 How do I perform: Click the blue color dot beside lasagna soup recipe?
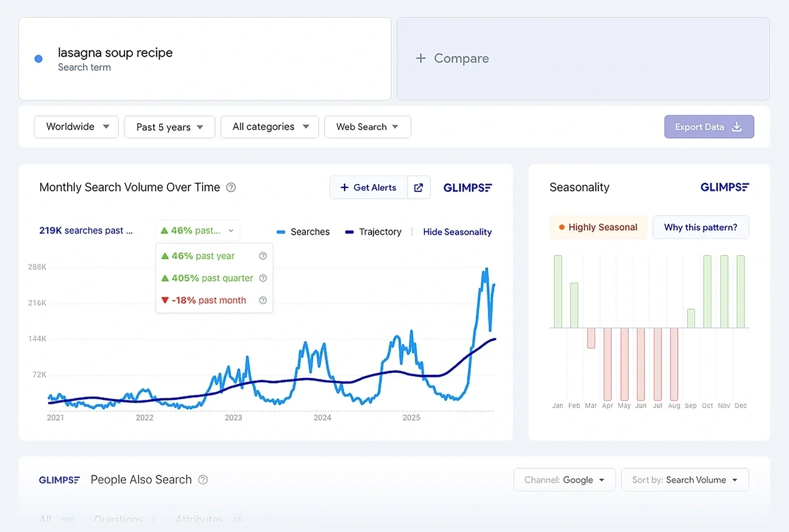38,59
